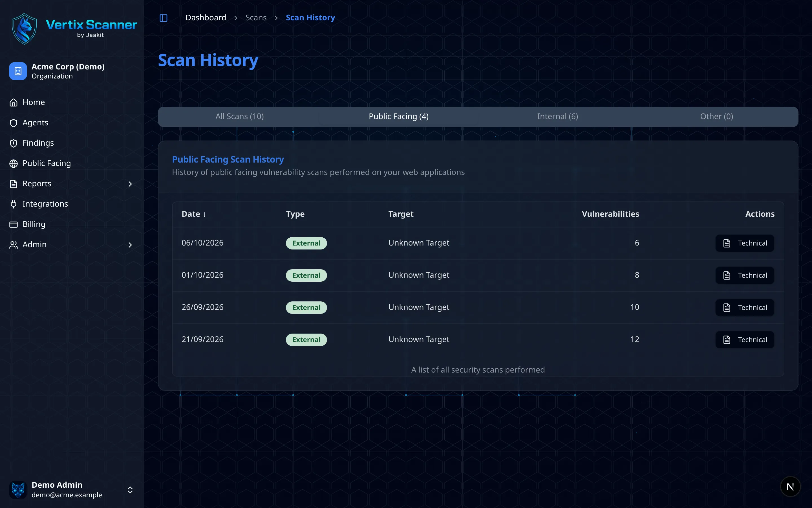Screen dimensions: 812x508
Task: Click the Integrations plug icon
Action: coord(14,204)
